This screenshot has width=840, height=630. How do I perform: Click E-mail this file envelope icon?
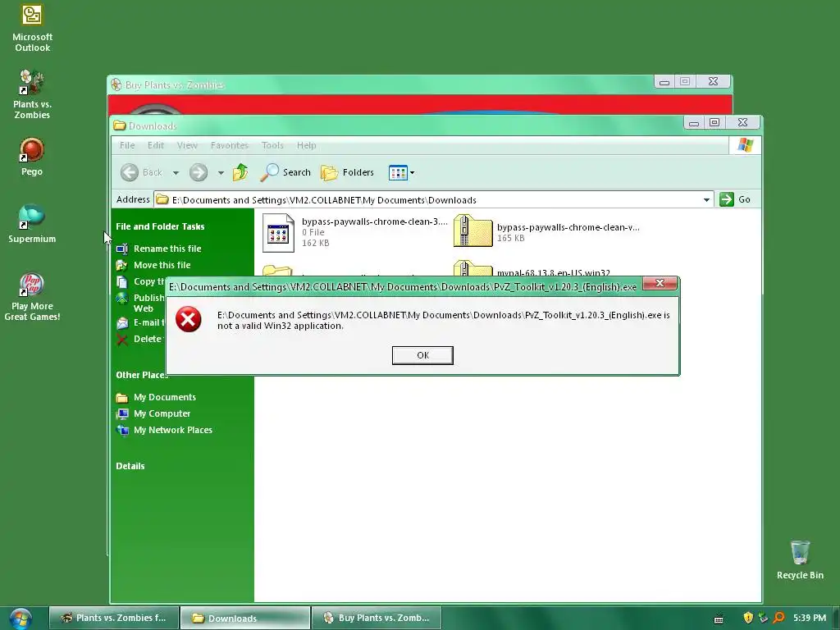point(122,323)
